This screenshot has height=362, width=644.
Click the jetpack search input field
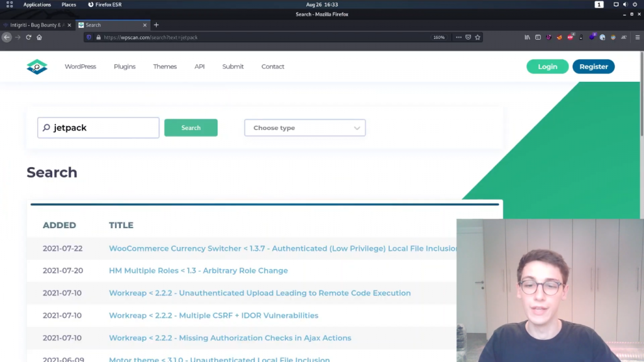pyautogui.click(x=98, y=128)
